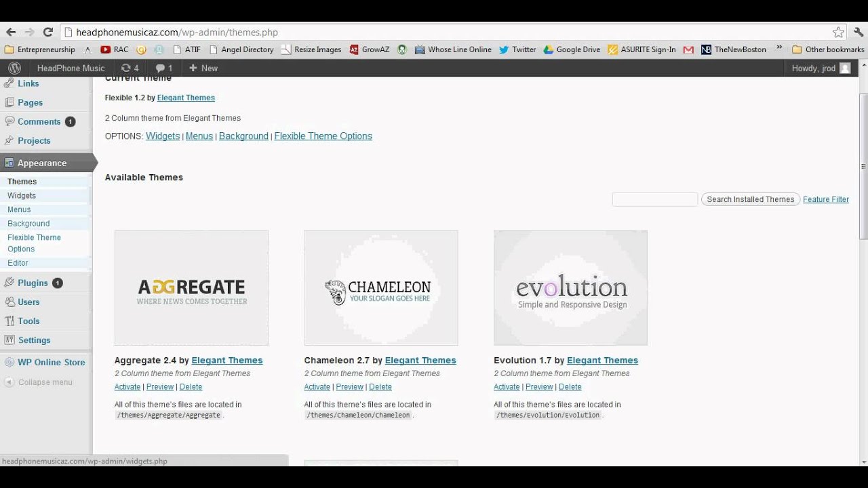Viewport: 868px width, 488px height.
Task: Expand the New menu in admin bar
Action: (x=203, y=68)
